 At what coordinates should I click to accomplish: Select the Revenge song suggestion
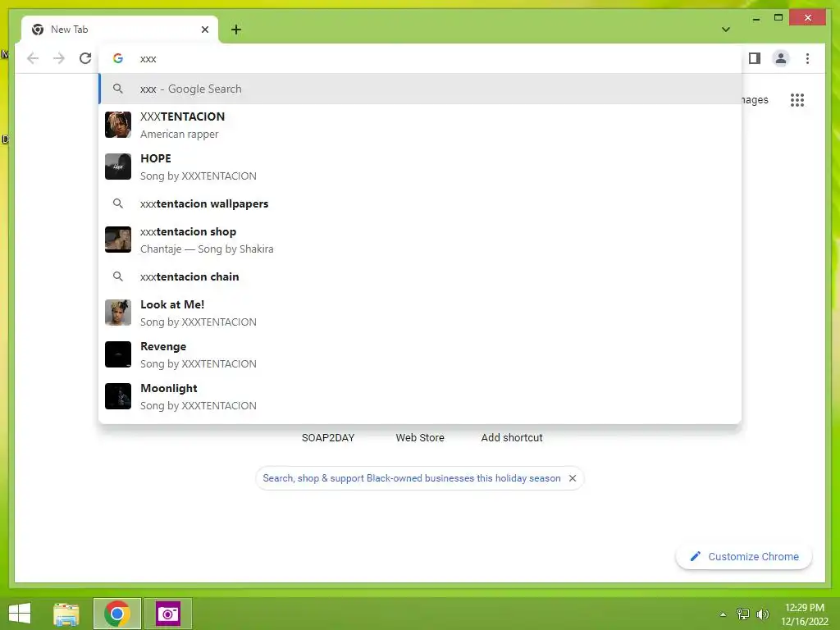coord(421,354)
